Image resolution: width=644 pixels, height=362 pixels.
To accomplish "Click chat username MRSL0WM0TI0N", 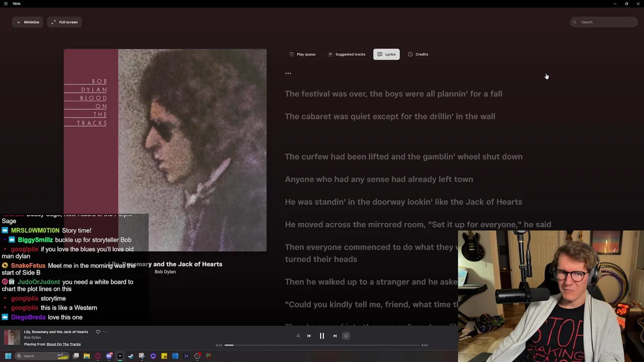I will pyautogui.click(x=35, y=230).
